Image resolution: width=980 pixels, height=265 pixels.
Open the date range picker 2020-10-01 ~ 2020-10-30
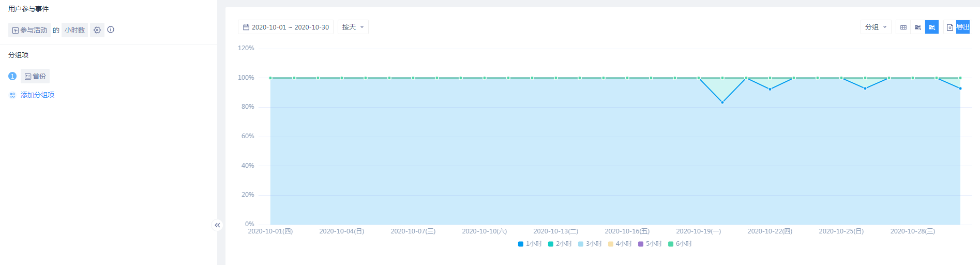point(285,27)
